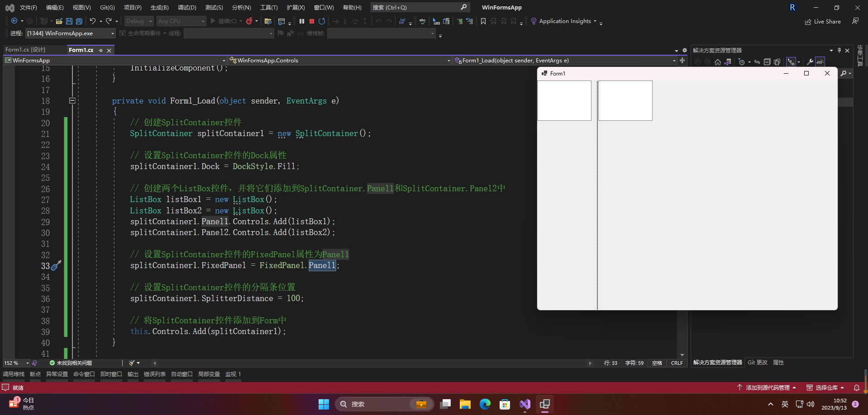Click the notifications bell in status bar
The width and height of the screenshot is (868, 415).
pos(857,388)
